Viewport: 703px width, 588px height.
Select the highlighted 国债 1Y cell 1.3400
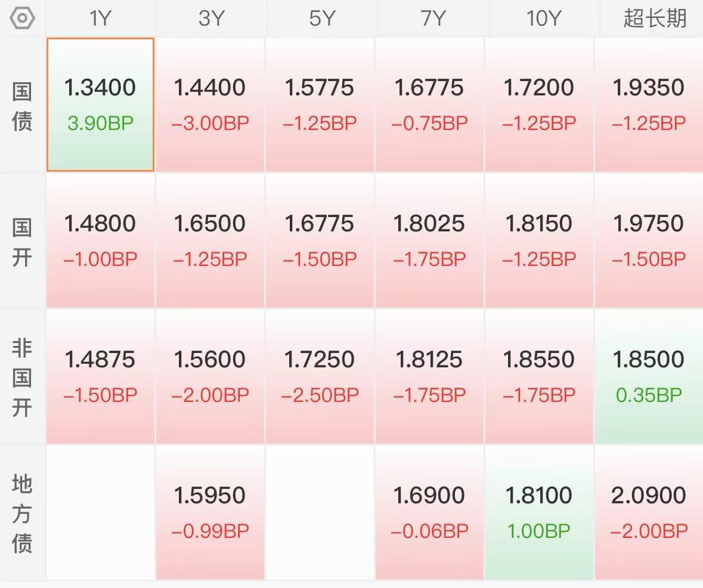click(100, 104)
